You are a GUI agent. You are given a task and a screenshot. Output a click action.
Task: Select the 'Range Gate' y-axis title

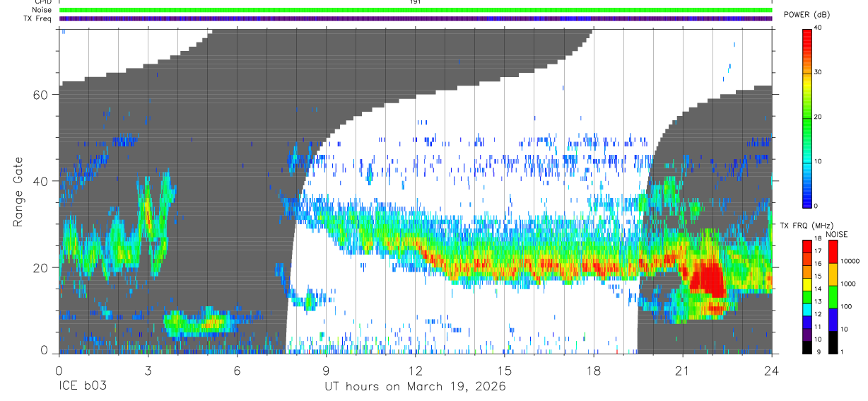tap(20, 192)
